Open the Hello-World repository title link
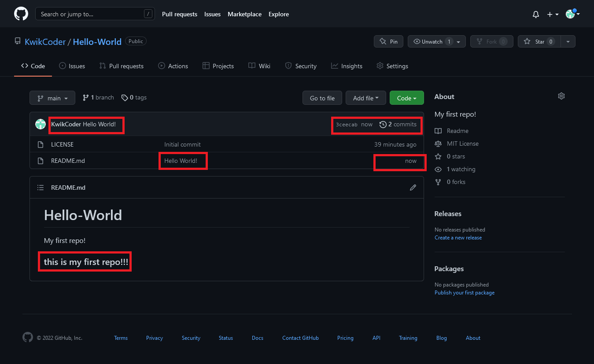The width and height of the screenshot is (594, 364). 97,42
